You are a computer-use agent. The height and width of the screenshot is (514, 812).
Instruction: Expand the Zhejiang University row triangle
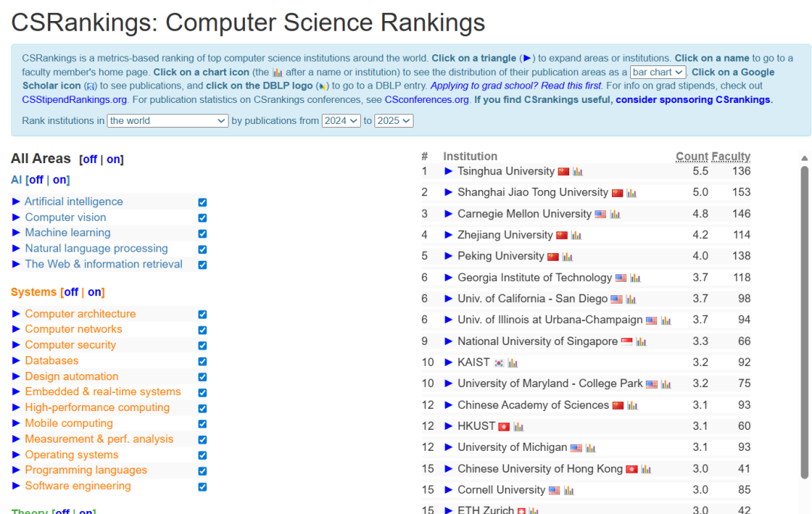tap(449, 235)
